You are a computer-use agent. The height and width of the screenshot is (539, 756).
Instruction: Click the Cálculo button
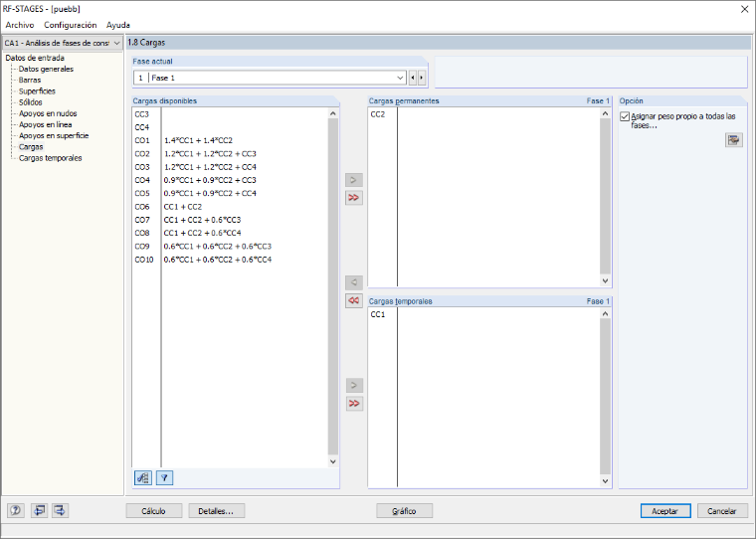[x=154, y=511]
